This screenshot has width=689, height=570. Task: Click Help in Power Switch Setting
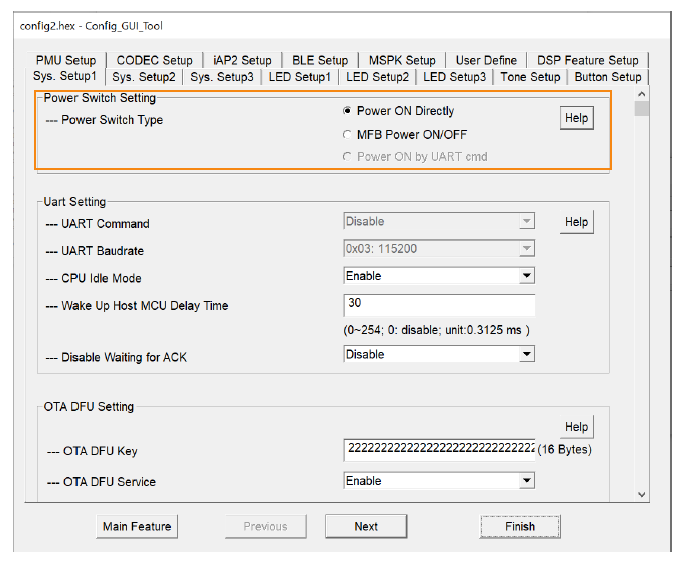coord(576,118)
